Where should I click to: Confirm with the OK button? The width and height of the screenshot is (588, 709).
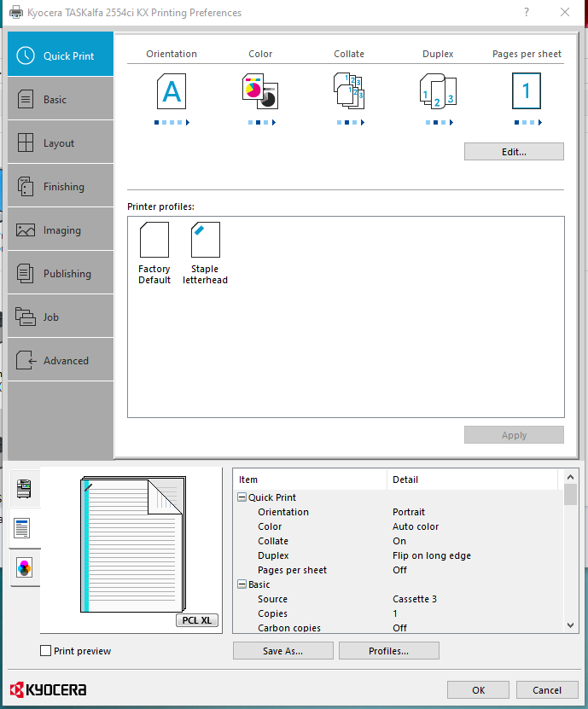coord(478,690)
